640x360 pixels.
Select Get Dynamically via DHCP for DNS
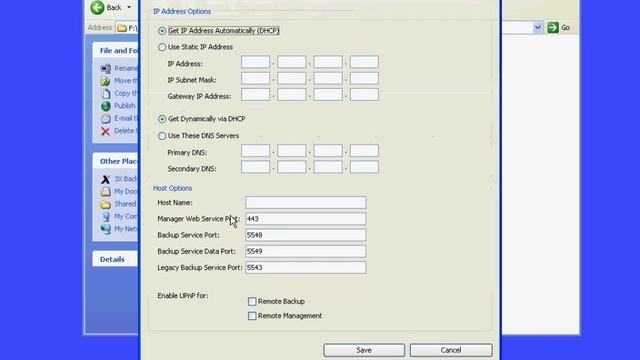point(162,119)
